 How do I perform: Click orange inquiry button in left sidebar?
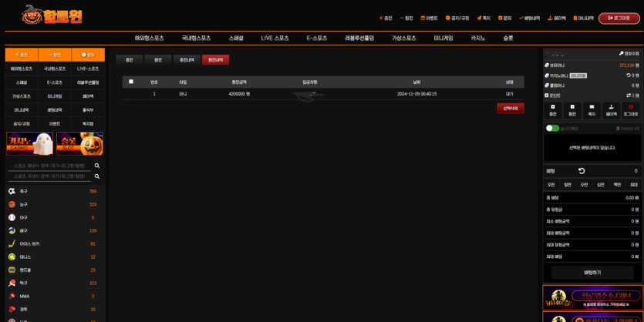click(x=88, y=55)
